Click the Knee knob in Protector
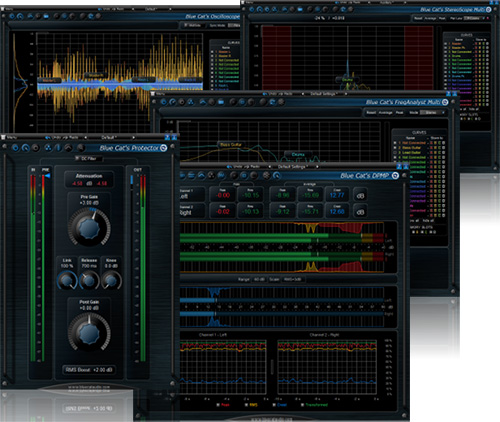This screenshot has width=500, height=422. click(x=111, y=280)
